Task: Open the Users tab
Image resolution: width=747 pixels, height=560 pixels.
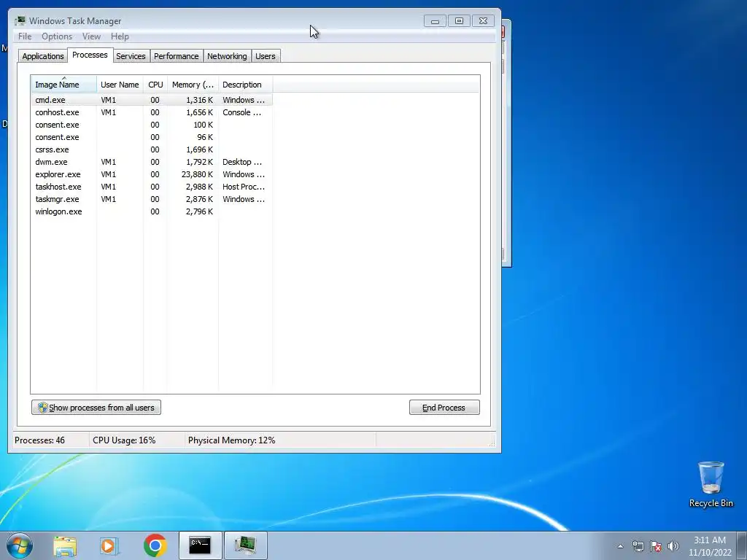Action: (266, 56)
